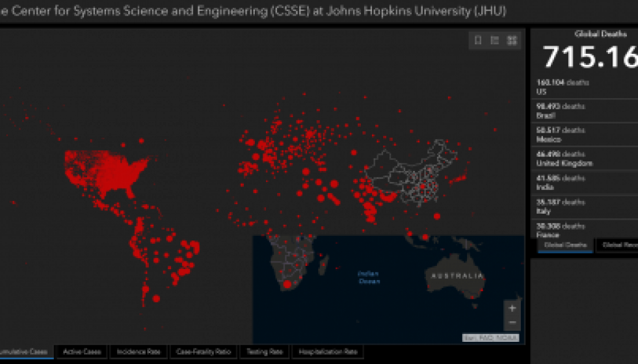Show the map legend list icon
This screenshot has height=364, width=638.
coord(494,40)
